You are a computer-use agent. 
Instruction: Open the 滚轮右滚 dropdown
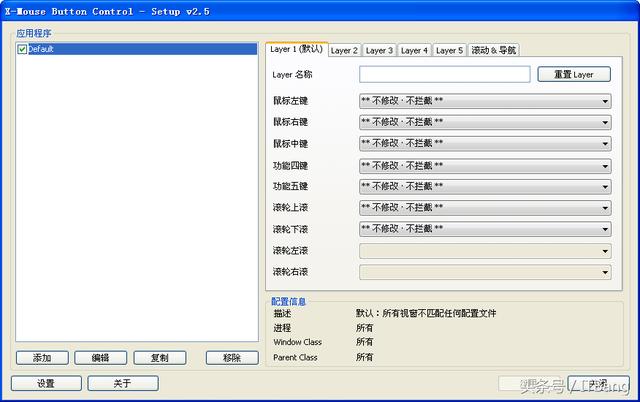pos(485,272)
